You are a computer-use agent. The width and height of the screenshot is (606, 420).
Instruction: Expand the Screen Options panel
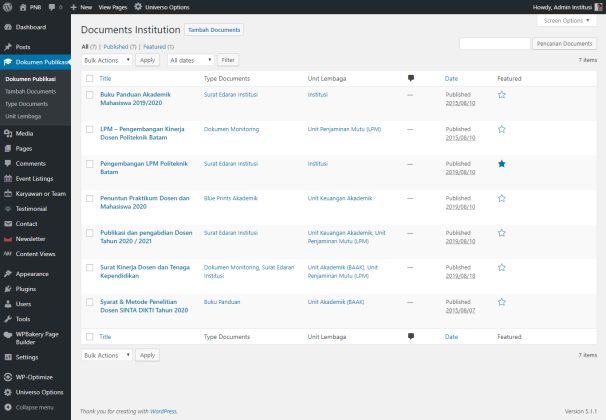[x=567, y=20]
